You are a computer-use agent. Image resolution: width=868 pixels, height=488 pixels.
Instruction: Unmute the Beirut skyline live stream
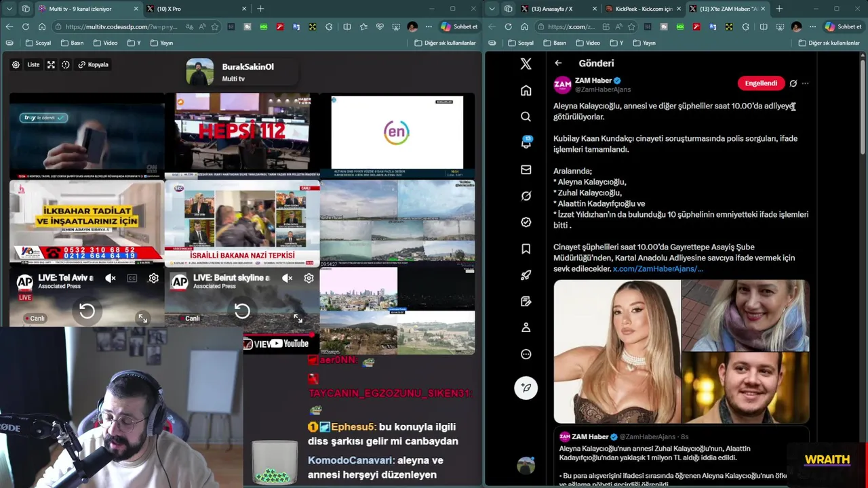pos(288,278)
